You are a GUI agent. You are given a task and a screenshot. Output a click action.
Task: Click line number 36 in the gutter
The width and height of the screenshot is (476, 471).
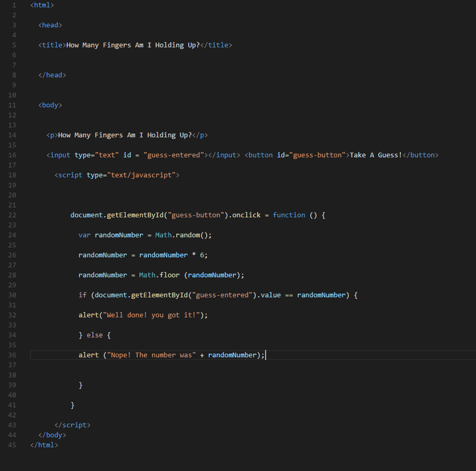(12, 355)
